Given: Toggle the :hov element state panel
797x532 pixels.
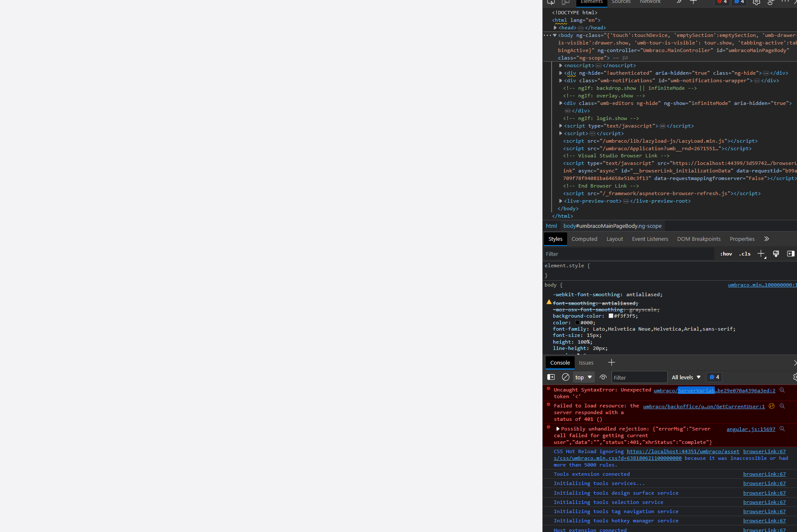Looking at the screenshot, I should click(x=726, y=254).
